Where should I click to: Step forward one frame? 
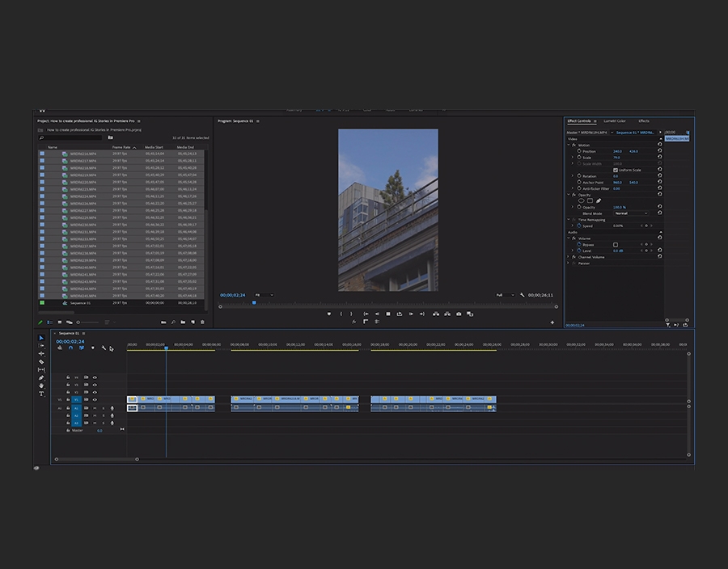click(411, 314)
